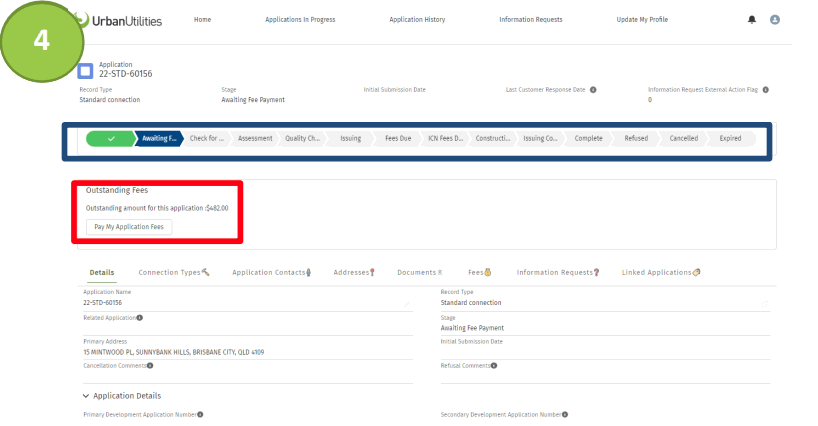
Task: Edit the Record Type field icon
Action: point(764,303)
